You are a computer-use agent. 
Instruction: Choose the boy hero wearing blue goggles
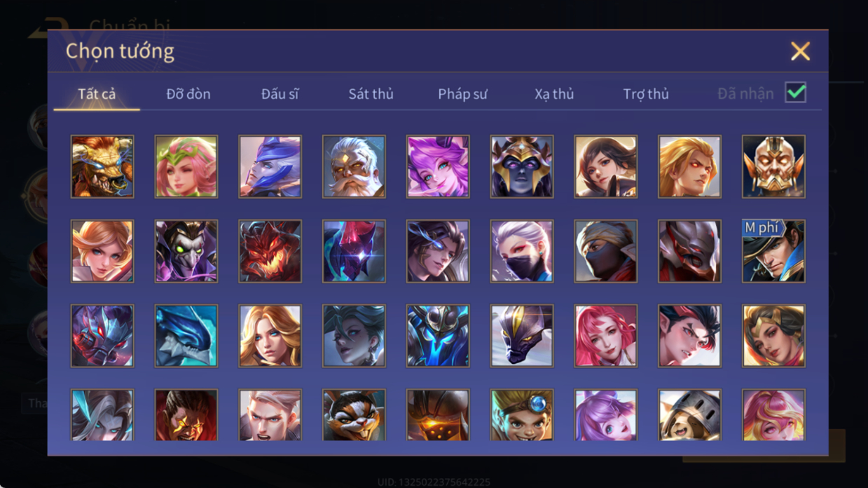[522, 415]
